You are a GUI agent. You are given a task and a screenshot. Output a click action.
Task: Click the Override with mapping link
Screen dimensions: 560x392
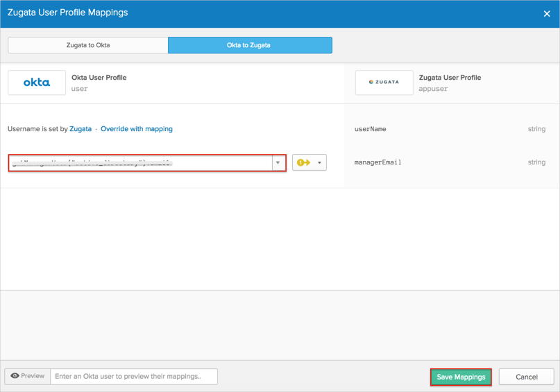(137, 129)
